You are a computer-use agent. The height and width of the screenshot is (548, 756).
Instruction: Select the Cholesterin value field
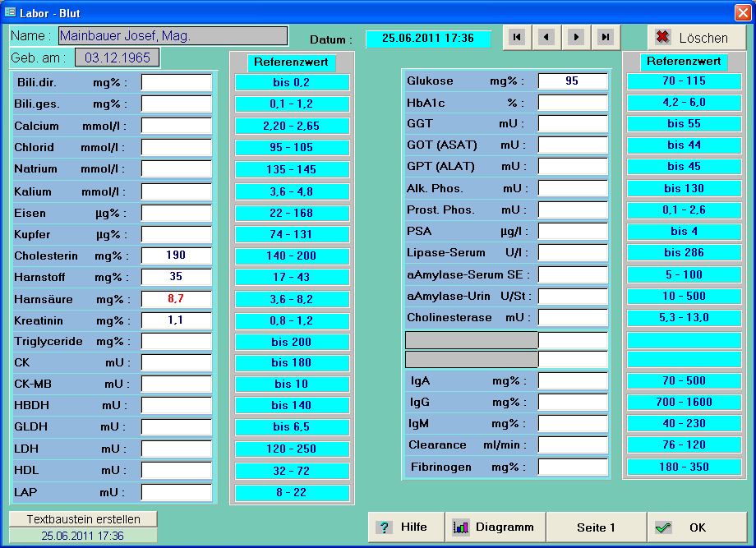pyautogui.click(x=176, y=256)
